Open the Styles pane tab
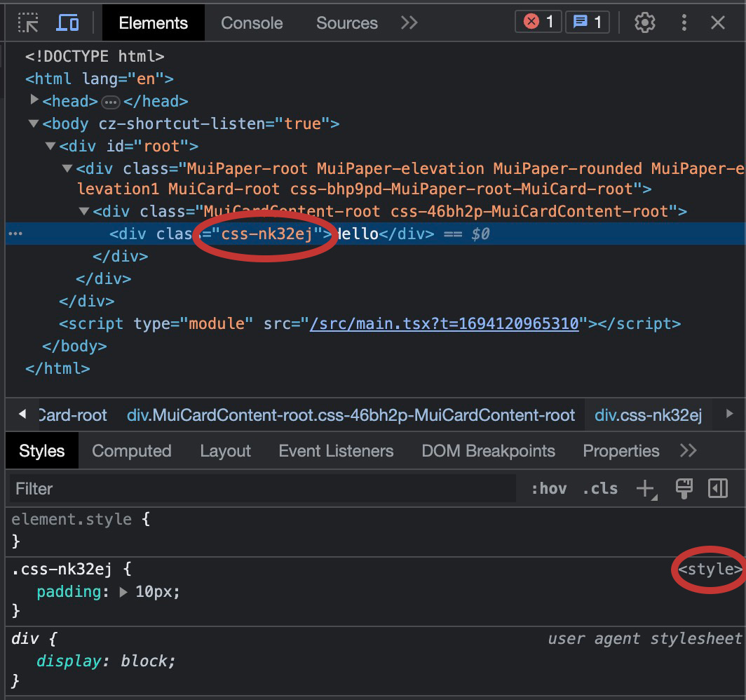 pyautogui.click(x=42, y=450)
